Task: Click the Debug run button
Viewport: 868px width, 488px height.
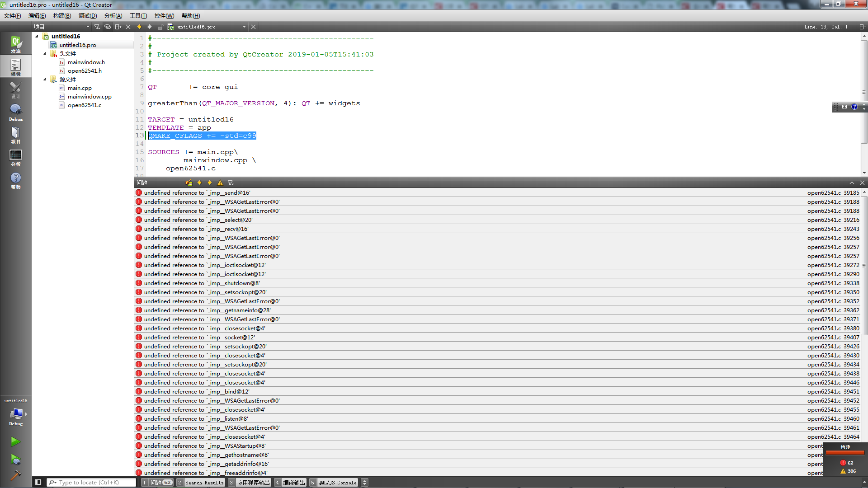Action: [15, 460]
